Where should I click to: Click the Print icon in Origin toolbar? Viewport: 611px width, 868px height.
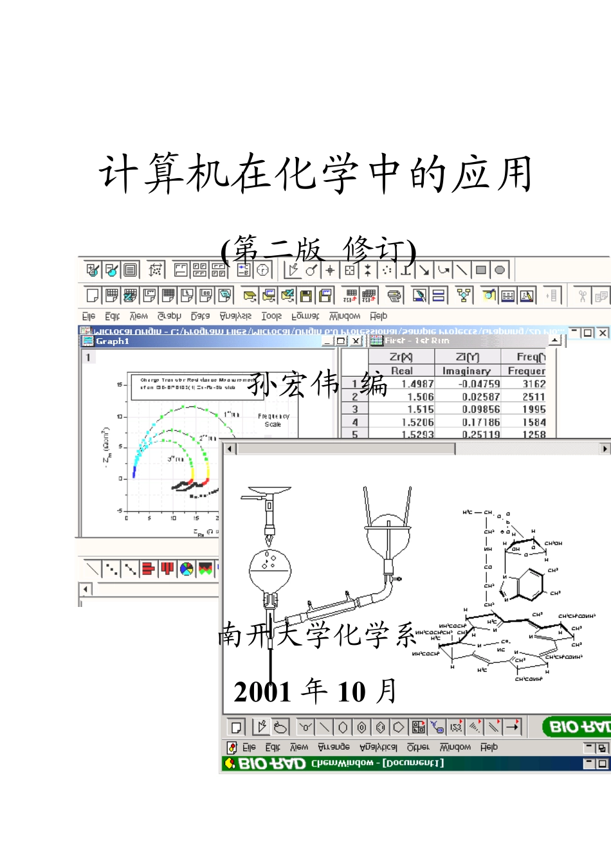tap(394, 295)
